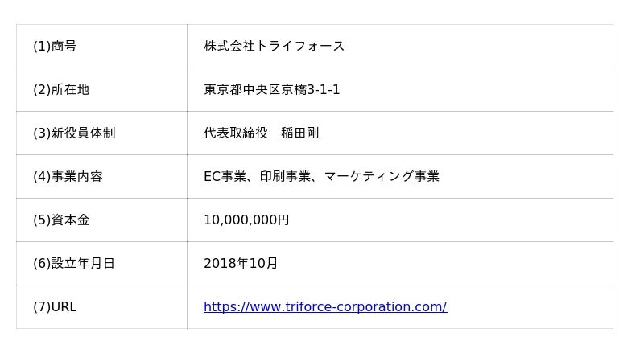
Task: Click the (7)URL label cell
Action: click(x=55, y=306)
